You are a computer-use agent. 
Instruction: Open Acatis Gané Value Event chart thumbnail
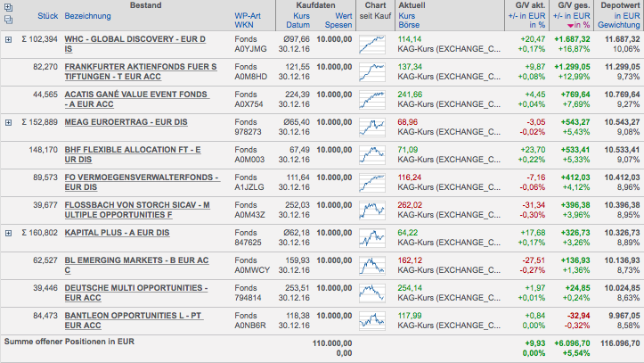click(x=372, y=100)
